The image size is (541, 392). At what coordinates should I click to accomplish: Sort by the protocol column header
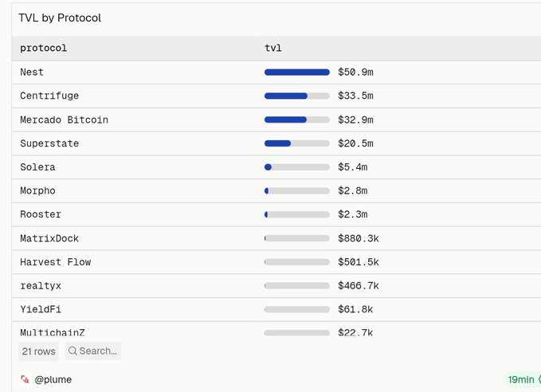tap(44, 48)
